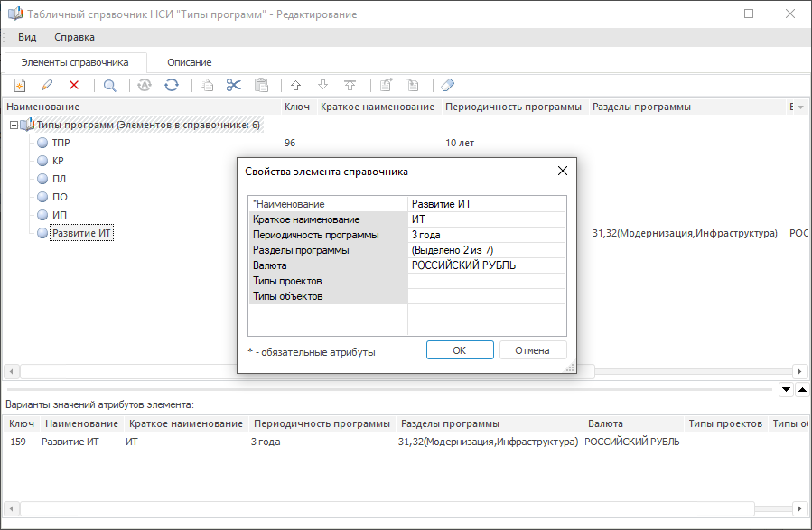Screen dimensions: 812x530
Task: Click the import document icon
Action: point(414,85)
